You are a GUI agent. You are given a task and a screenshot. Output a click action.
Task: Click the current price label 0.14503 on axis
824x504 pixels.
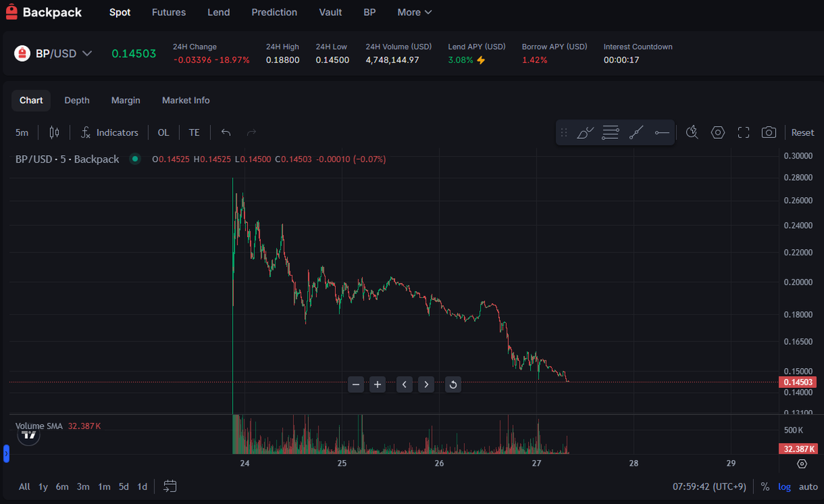[x=797, y=382]
